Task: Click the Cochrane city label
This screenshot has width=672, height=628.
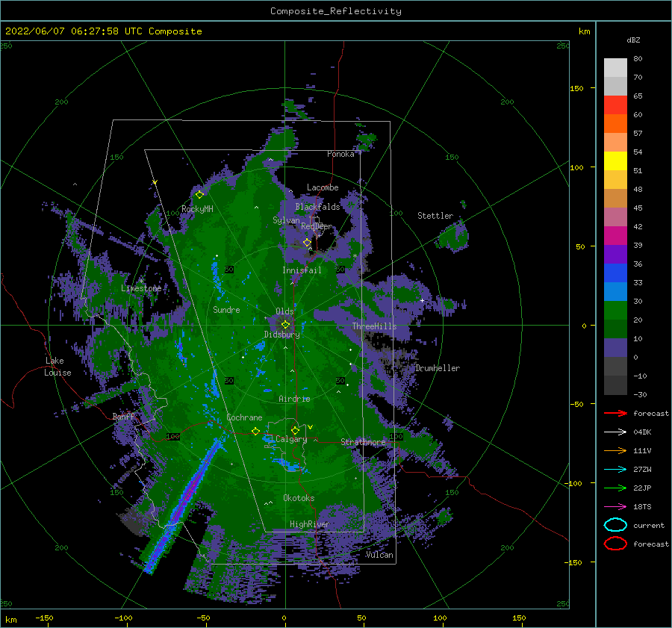Action: (x=244, y=417)
